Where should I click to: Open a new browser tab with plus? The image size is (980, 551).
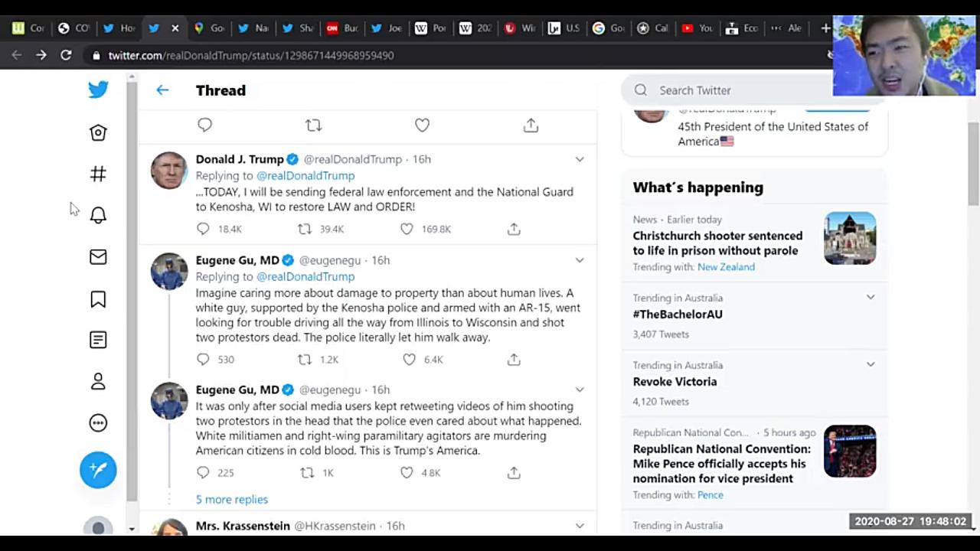[x=825, y=28]
